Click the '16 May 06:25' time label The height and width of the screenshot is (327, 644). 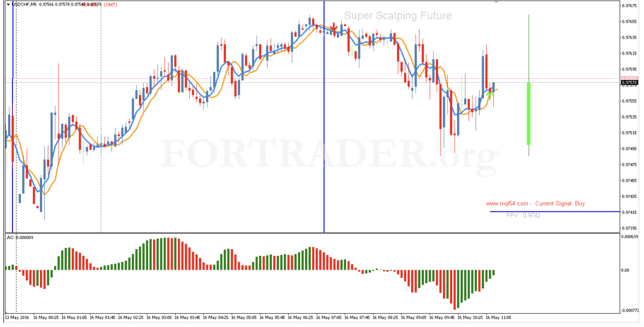click(300, 317)
